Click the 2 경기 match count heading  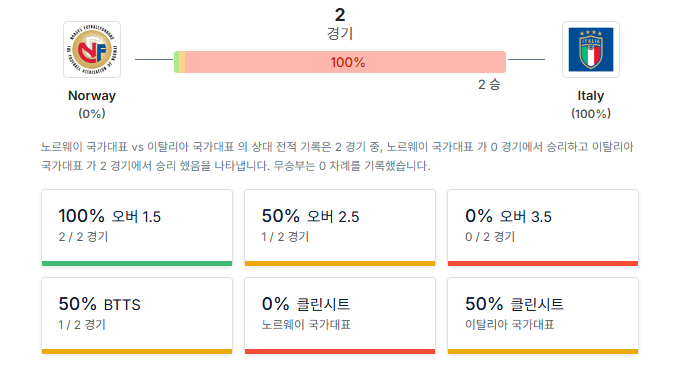click(x=340, y=24)
